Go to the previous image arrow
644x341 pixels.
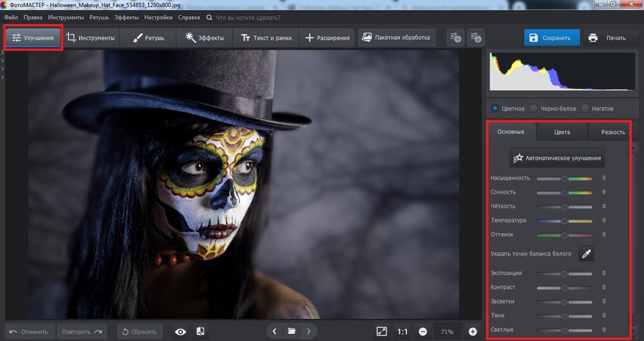(x=275, y=331)
